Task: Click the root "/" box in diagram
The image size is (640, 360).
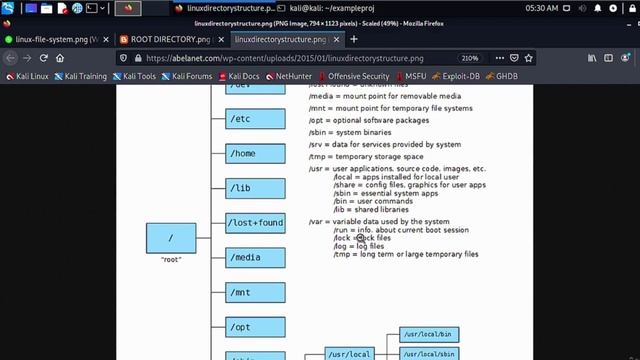Action: [x=171, y=238]
